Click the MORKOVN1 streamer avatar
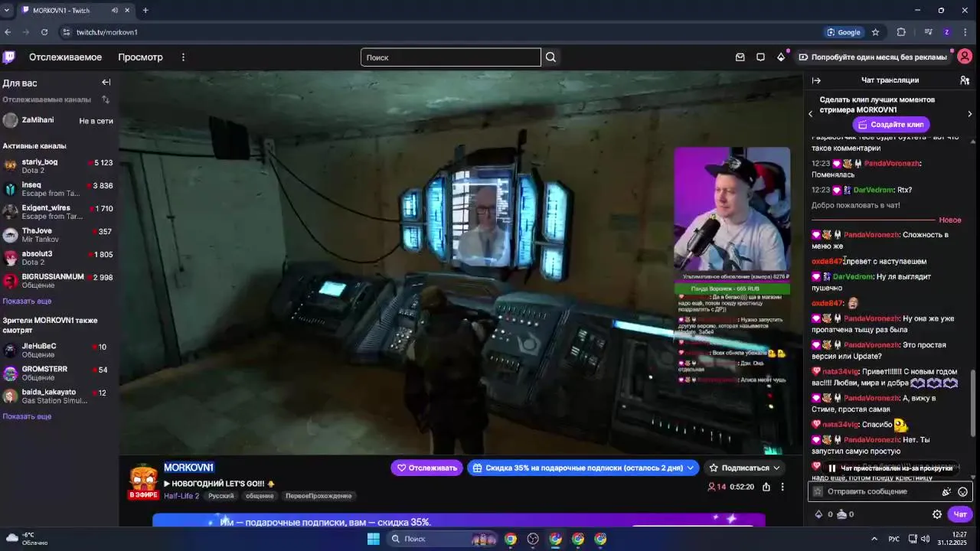This screenshot has width=980, height=551. click(x=143, y=478)
